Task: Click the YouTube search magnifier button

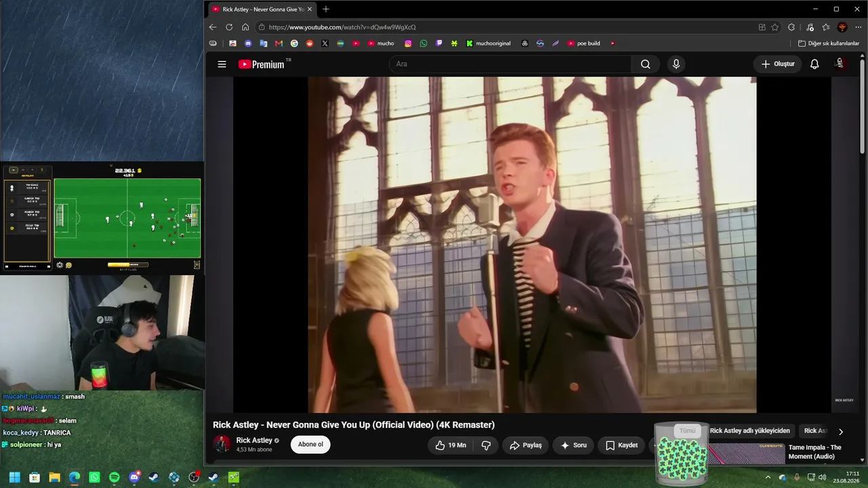Action: [x=646, y=64]
